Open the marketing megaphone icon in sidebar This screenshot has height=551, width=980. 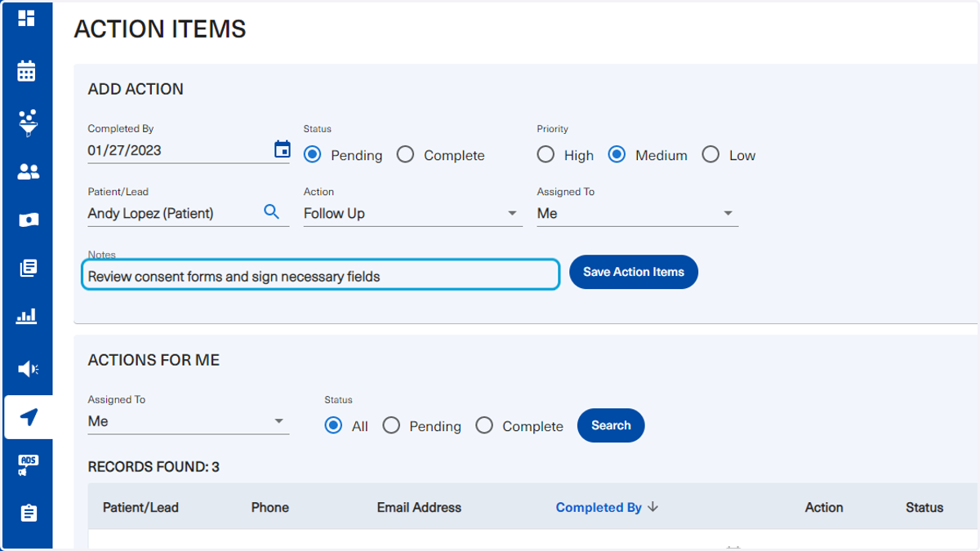pyautogui.click(x=28, y=369)
